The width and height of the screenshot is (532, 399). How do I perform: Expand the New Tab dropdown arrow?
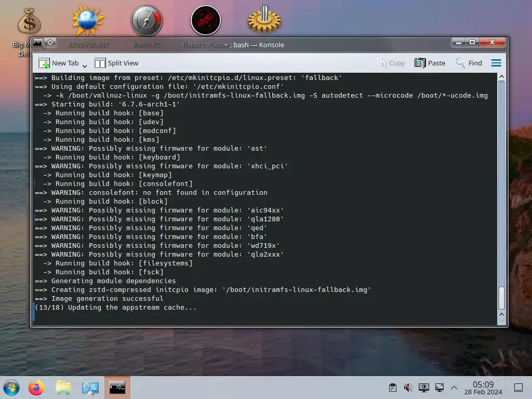coord(85,66)
